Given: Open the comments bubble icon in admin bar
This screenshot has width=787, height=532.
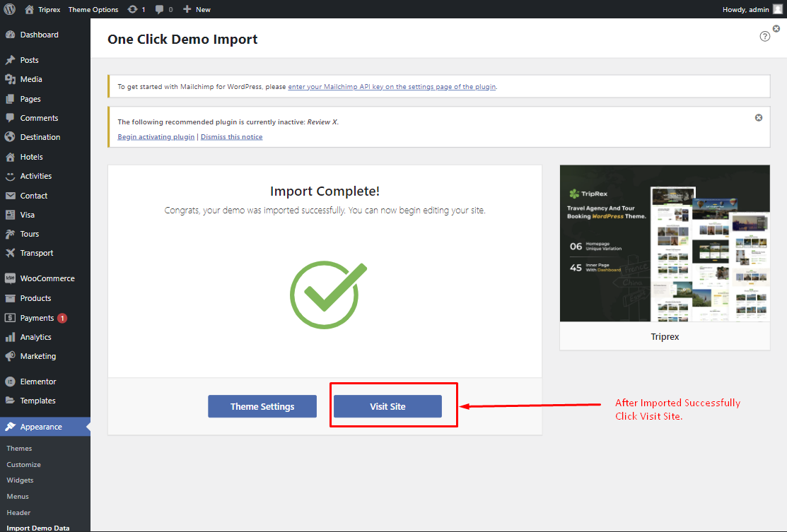Looking at the screenshot, I should tap(160, 9).
